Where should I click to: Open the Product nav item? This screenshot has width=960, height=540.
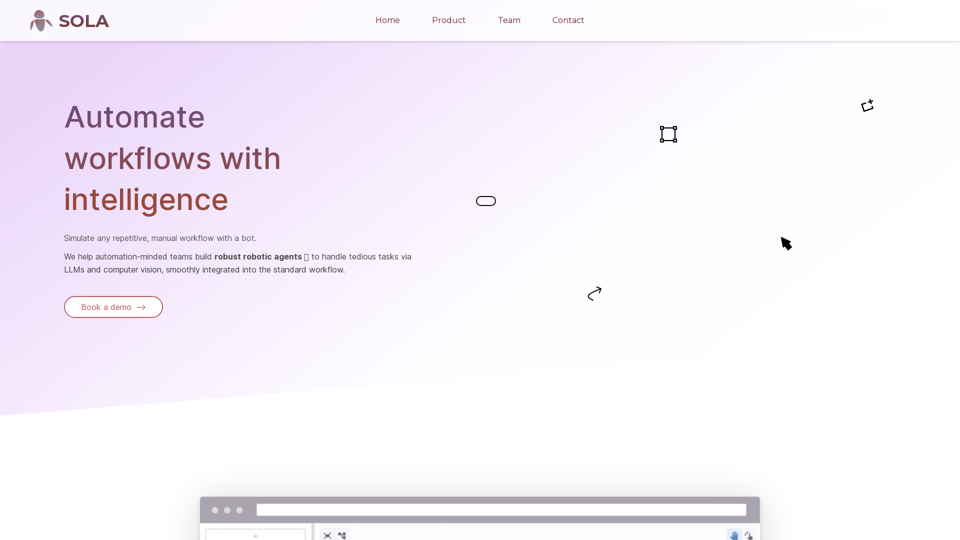[x=448, y=20]
